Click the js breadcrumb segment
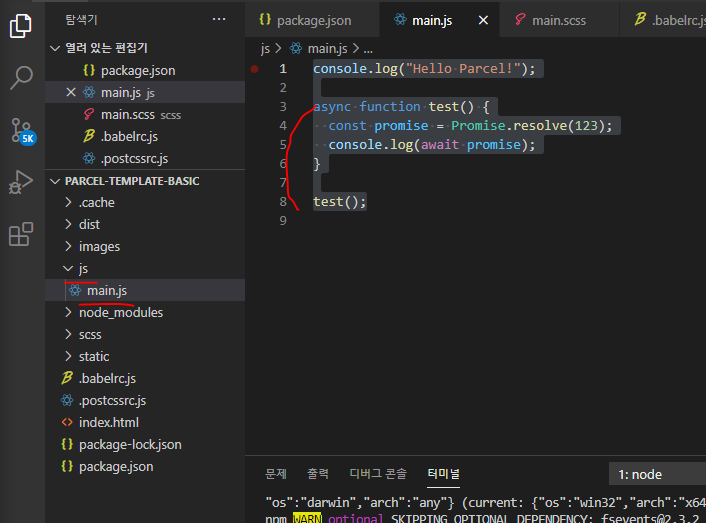Screen dimensions: 706x523 [x=265, y=49]
